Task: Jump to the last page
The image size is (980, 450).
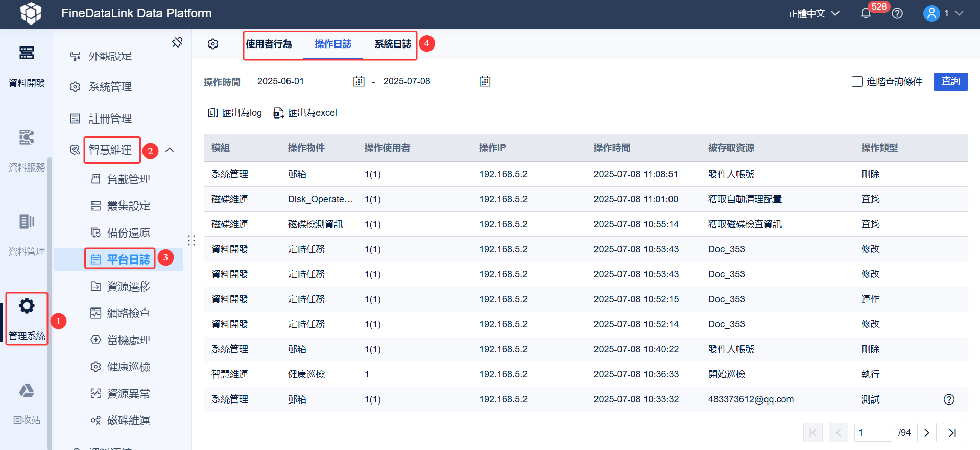Action: [952, 433]
